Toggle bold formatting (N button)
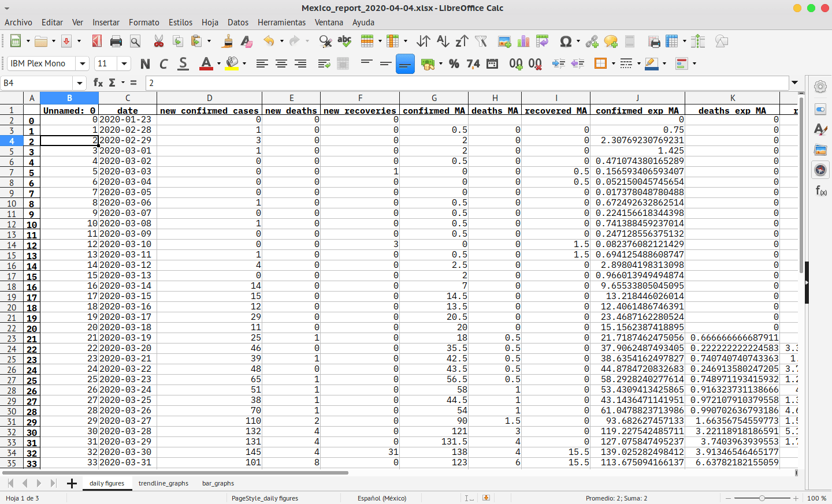Viewport: 832px width, 504px height. click(145, 64)
